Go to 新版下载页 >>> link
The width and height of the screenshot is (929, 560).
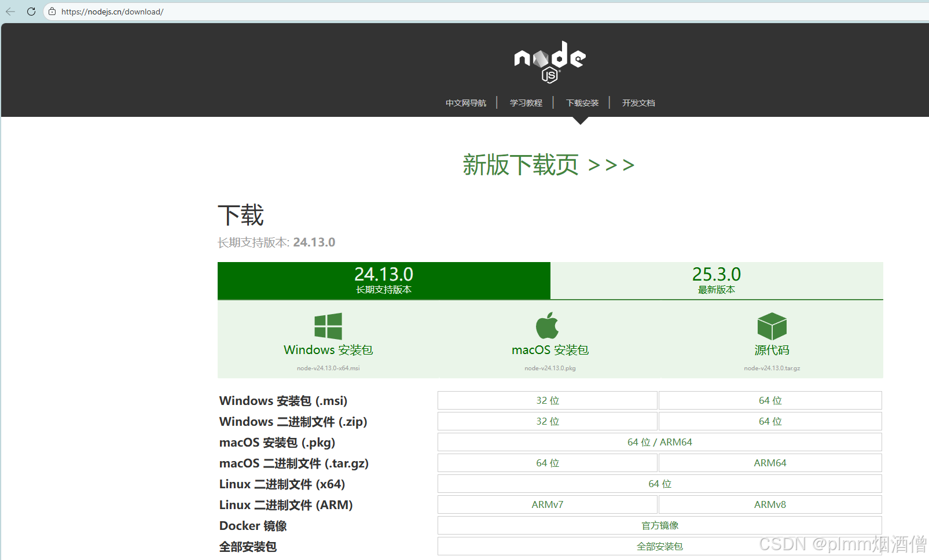(x=549, y=165)
